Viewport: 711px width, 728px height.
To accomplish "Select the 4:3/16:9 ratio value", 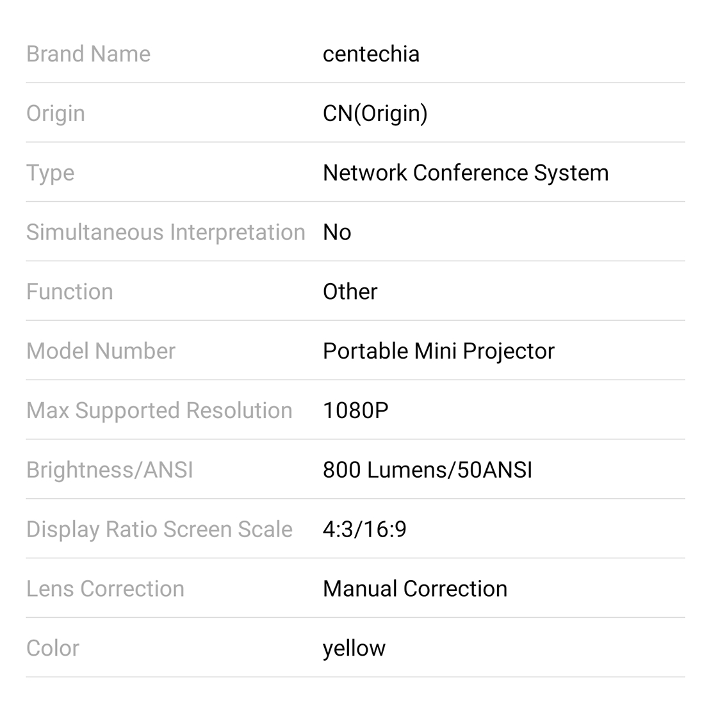I will coord(364,530).
